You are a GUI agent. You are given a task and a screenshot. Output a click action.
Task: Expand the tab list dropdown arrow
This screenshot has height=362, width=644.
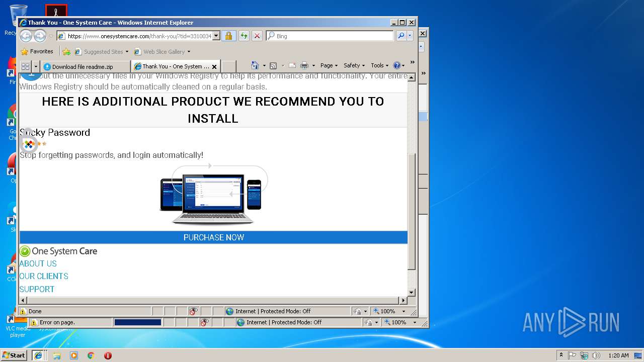[36, 66]
